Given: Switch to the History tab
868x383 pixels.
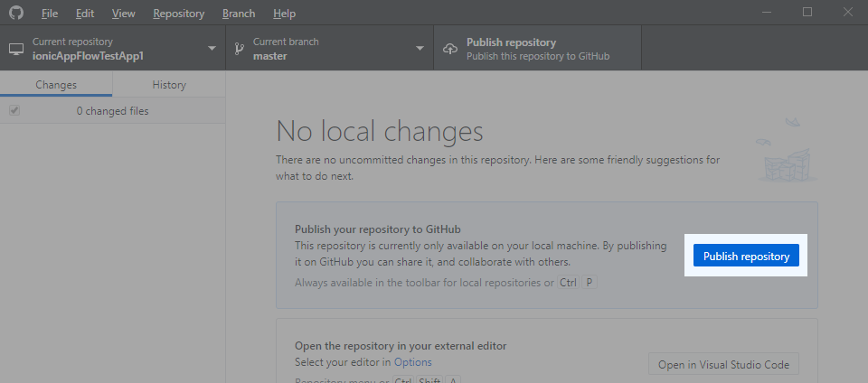Looking at the screenshot, I should point(169,85).
